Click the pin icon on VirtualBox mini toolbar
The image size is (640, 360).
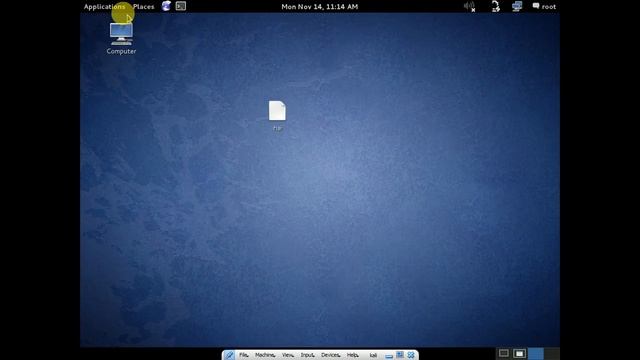point(229,355)
